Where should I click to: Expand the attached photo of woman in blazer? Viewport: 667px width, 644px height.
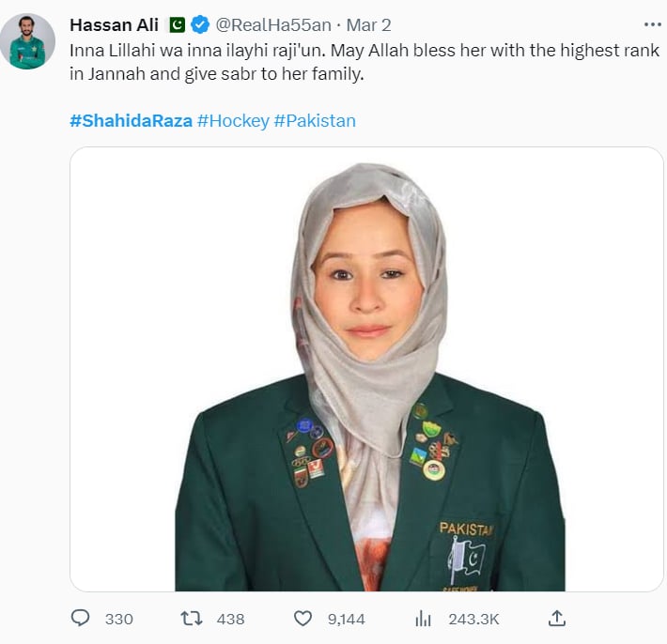(366, 369)
